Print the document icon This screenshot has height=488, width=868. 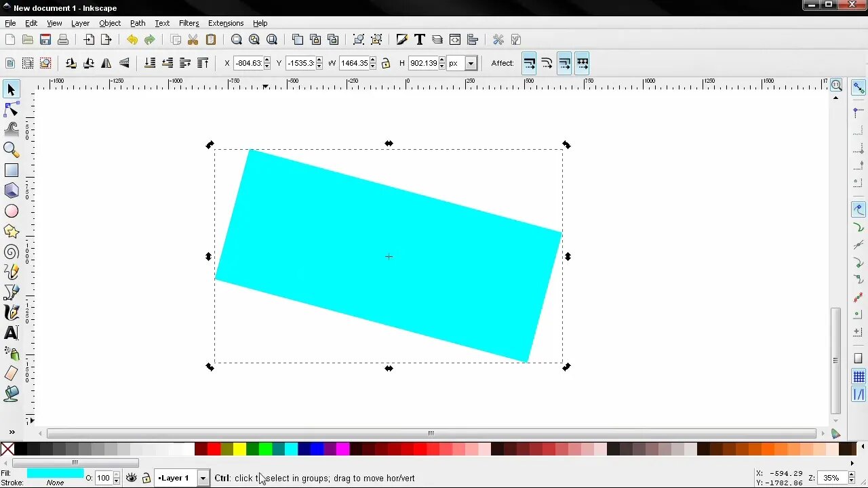(x=63, y=40)
